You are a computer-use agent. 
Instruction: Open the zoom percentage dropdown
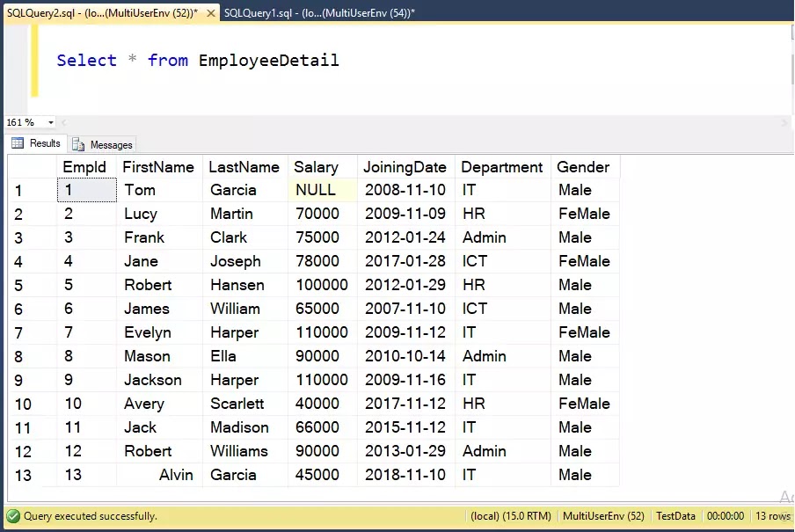click(x=49, y=122)
